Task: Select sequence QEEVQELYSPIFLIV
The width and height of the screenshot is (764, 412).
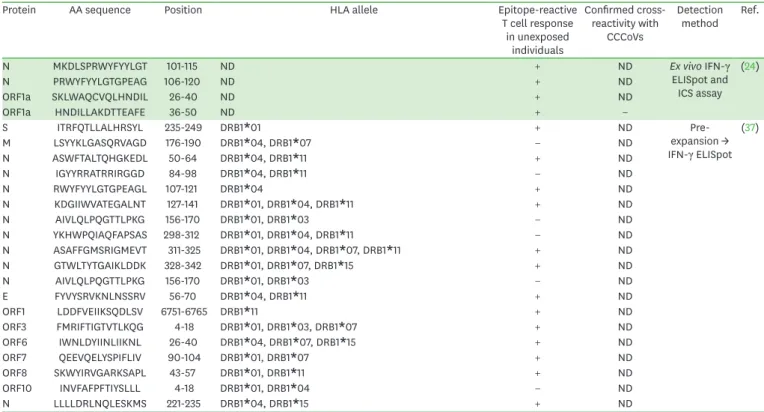Action: point(100,358)
